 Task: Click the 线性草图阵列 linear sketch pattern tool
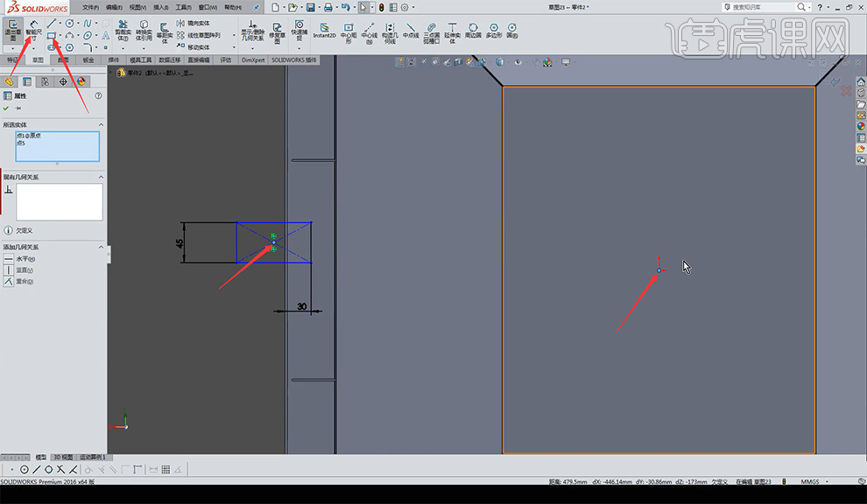coord(199,35)
